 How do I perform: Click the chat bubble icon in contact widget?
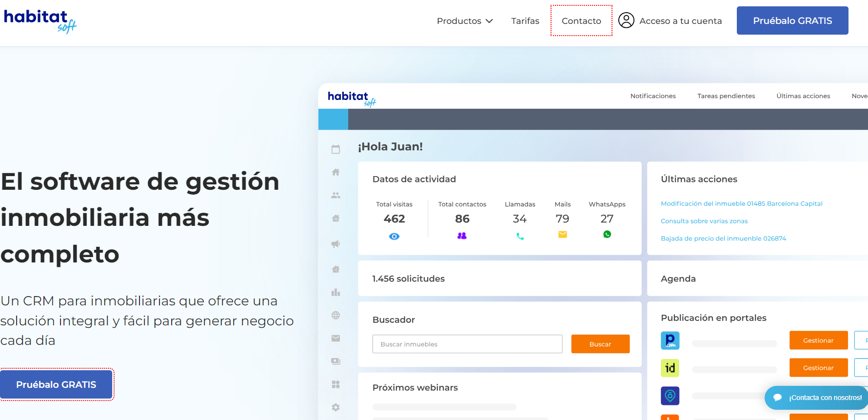tap(778, 398)
